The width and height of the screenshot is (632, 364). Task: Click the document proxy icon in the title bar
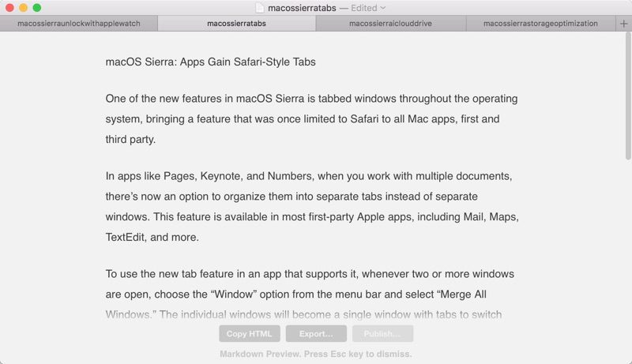[x=260, y=8]
